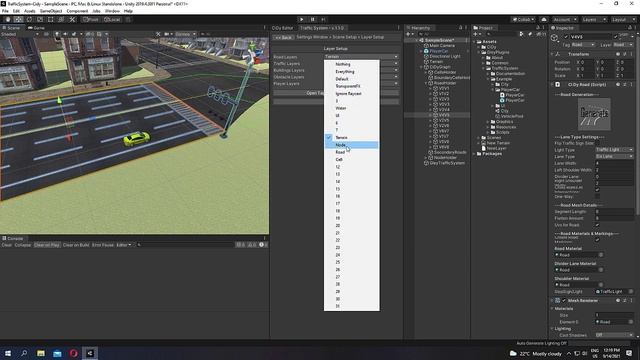Click the Clear on Play console button

click(47, 245)
